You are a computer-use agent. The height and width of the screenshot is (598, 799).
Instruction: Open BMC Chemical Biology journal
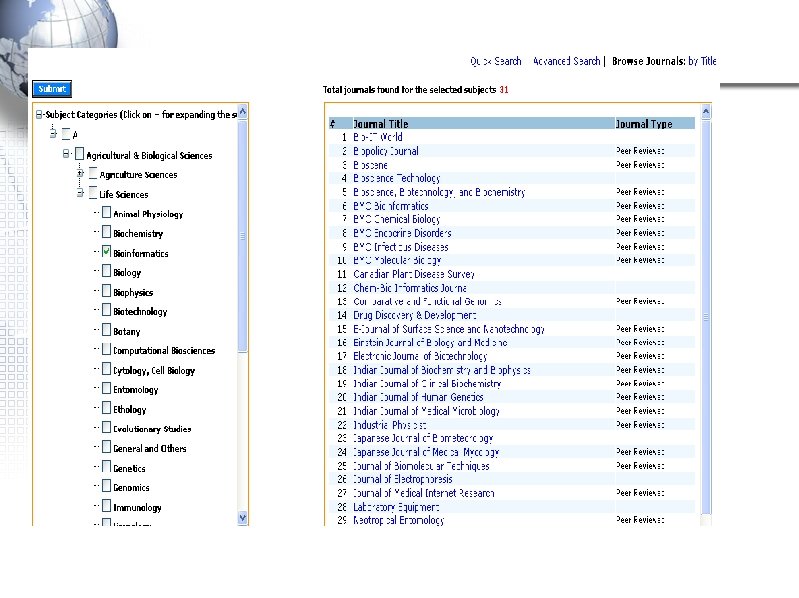(x=397, y=219)
